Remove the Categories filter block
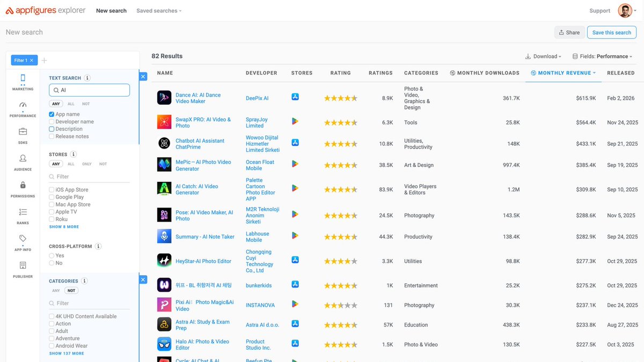The width and height of the screenshot is (644, 362). coord(143,279)
